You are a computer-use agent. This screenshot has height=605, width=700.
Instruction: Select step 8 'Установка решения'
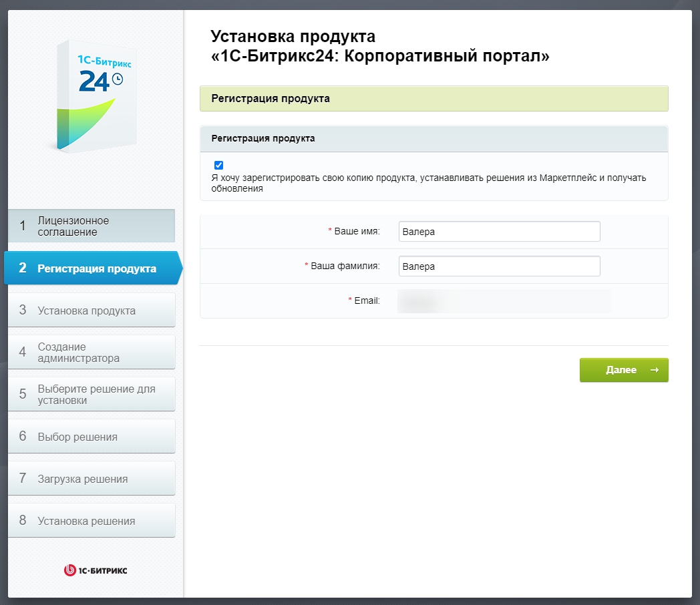(x=92, y=520)
